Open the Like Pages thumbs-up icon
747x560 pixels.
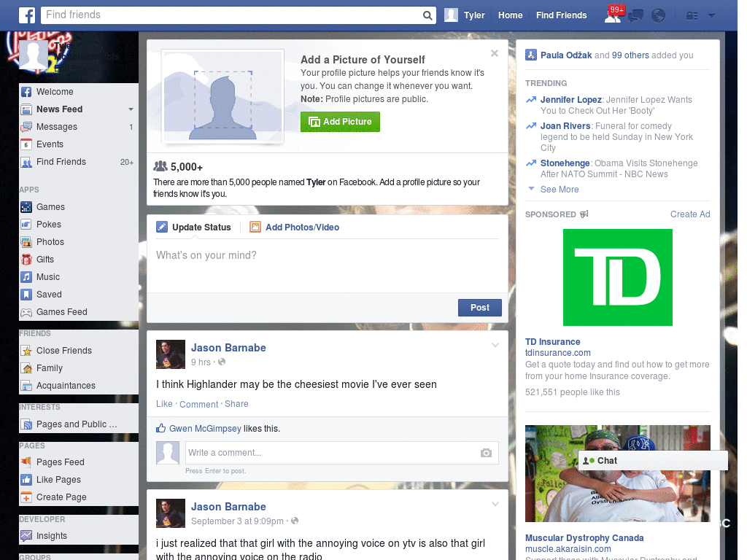26,480
